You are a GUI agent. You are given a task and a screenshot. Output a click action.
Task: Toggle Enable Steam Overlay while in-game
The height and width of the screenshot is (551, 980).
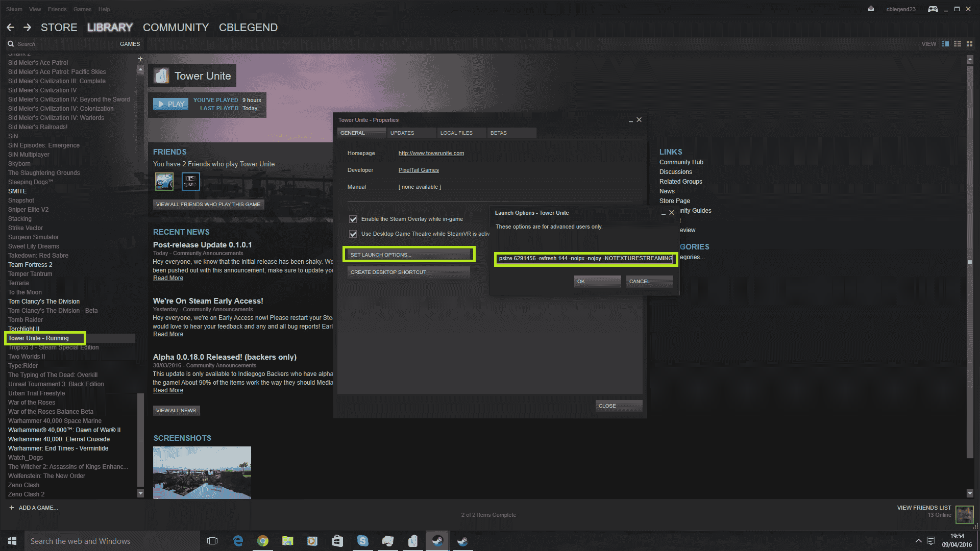[353, 219]
